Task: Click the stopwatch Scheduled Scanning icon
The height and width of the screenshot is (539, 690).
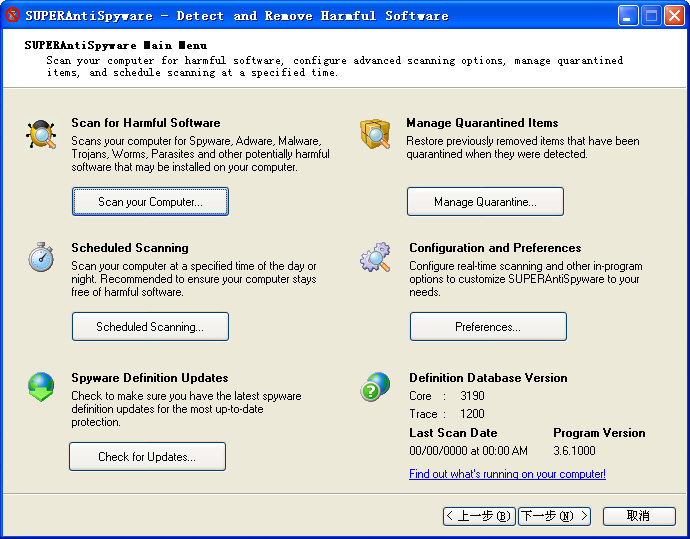Action: click(x=41, y=257)
